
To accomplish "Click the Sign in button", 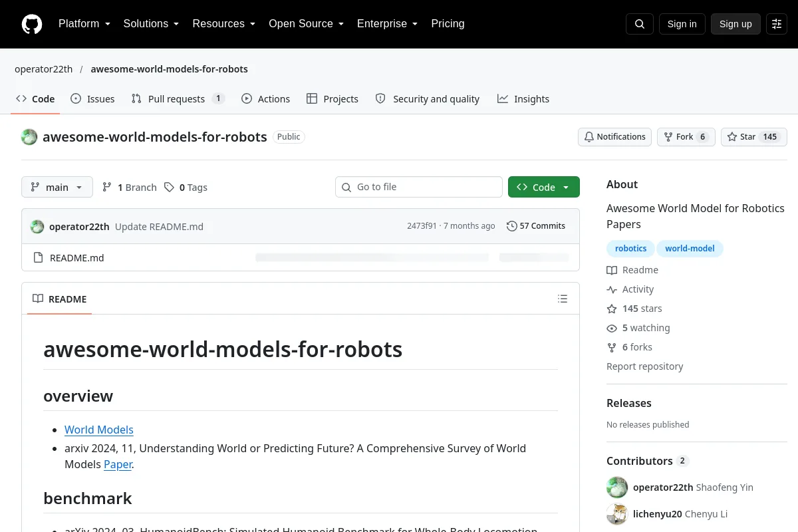I will 682,24.
